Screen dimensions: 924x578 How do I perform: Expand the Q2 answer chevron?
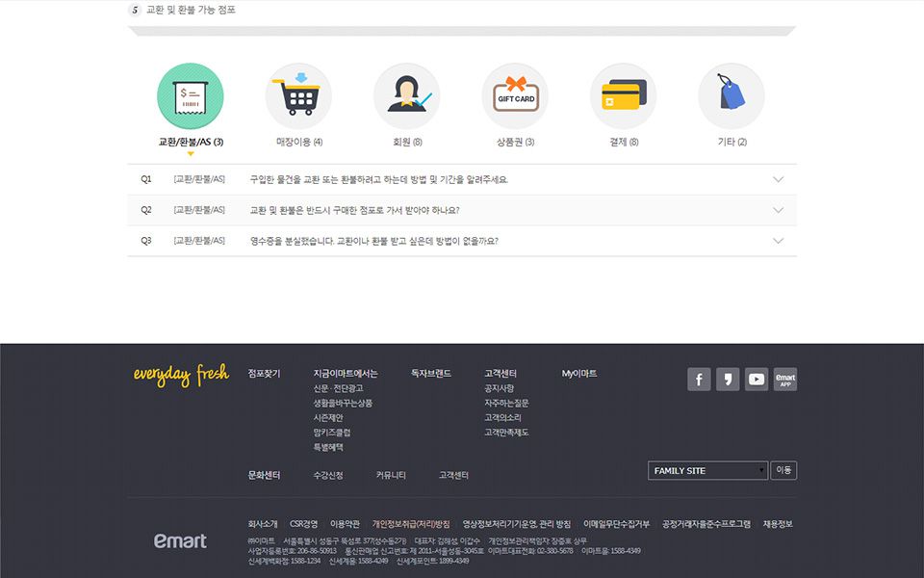pyautogui.click(x=778, y=210)
